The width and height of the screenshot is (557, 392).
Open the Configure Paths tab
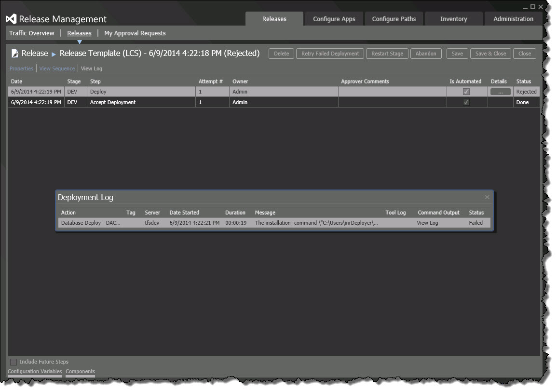click(x=394, y=19)
